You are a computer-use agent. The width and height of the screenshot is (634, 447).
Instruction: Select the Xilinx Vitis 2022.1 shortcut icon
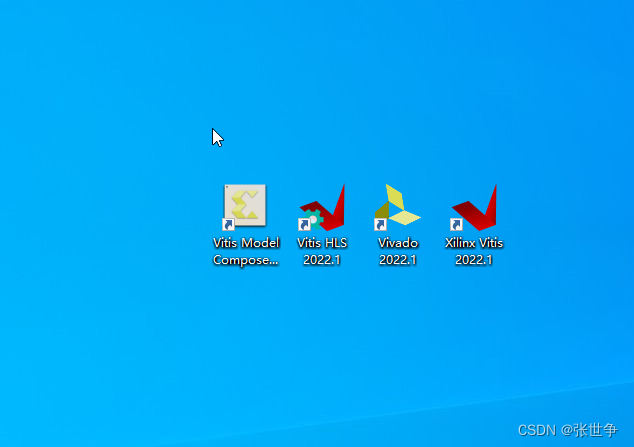click(474, 207)
